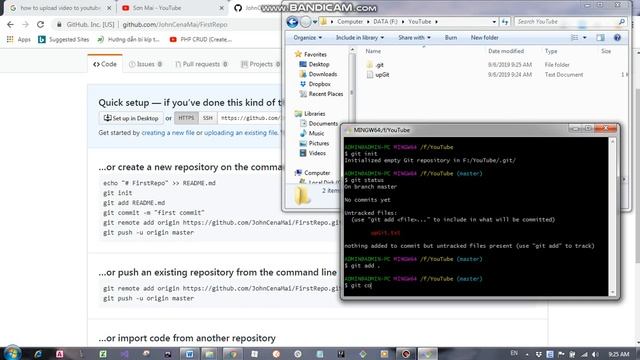The image size is (640, 360).
Task: Select Pictures library
Action: click(x=314, y=143)
